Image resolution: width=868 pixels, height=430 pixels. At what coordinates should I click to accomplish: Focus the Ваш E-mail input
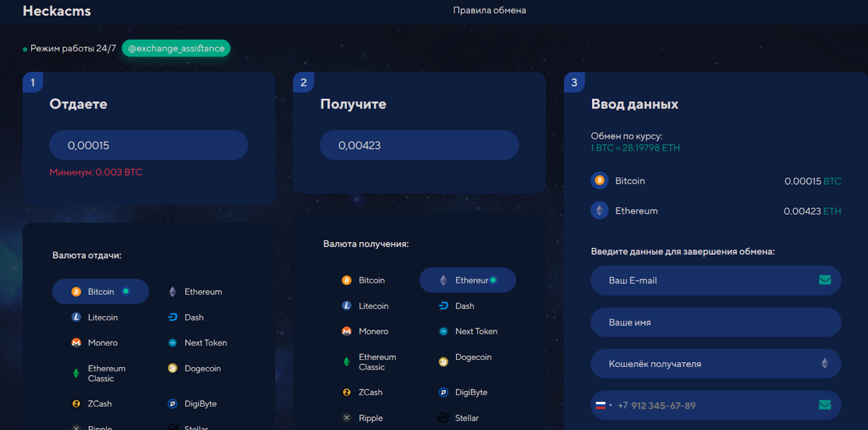716,280
